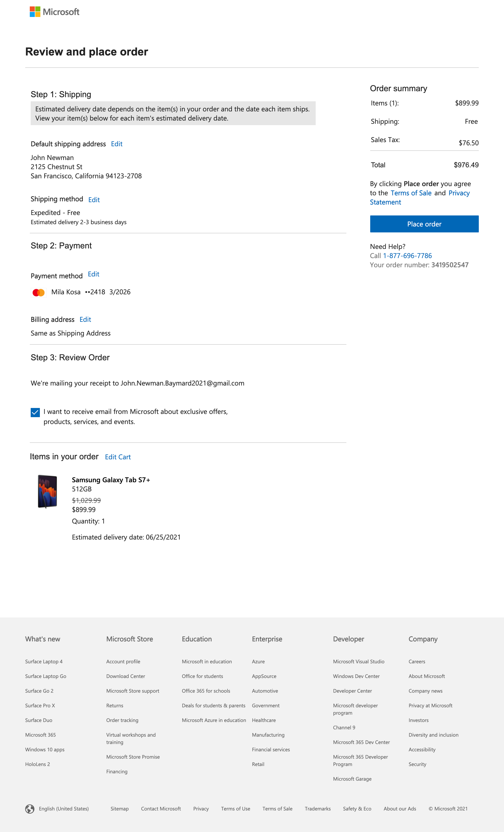504x832 pixels.
Task: Open the Privacy Statement link
Action: pos(459,193)
